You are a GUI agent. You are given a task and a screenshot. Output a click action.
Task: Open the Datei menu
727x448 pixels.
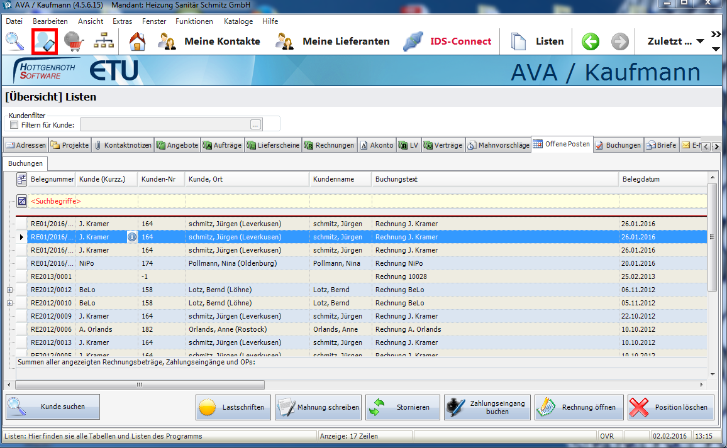(x=14, y=21)
